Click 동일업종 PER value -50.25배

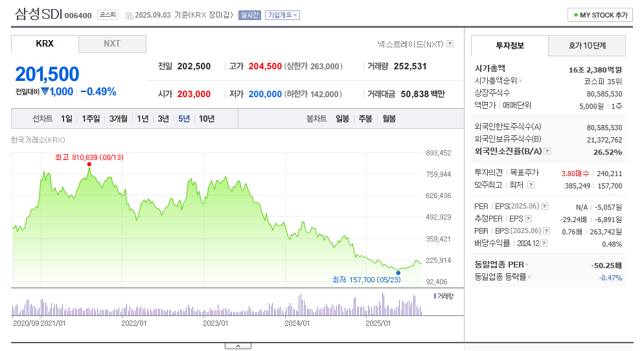point(606,266)
